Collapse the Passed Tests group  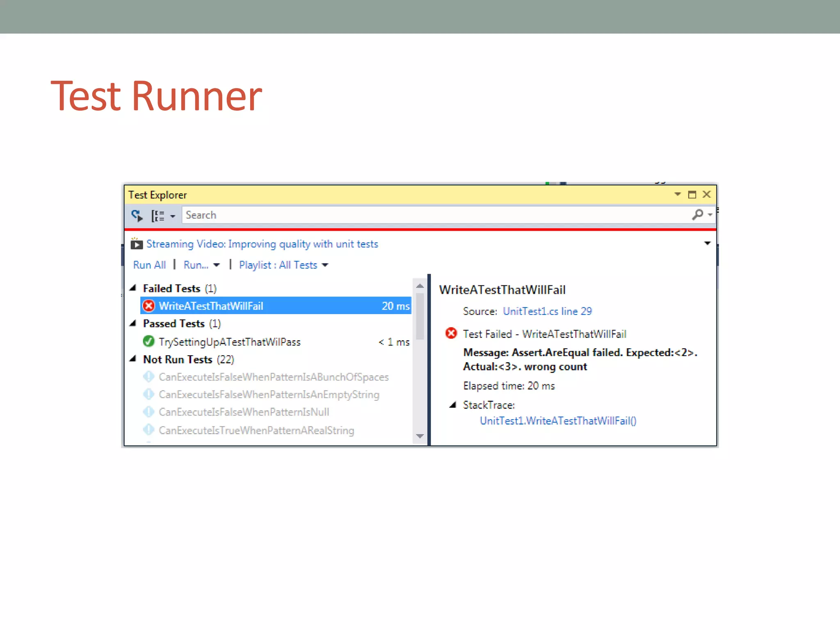(x=133, y=324)
